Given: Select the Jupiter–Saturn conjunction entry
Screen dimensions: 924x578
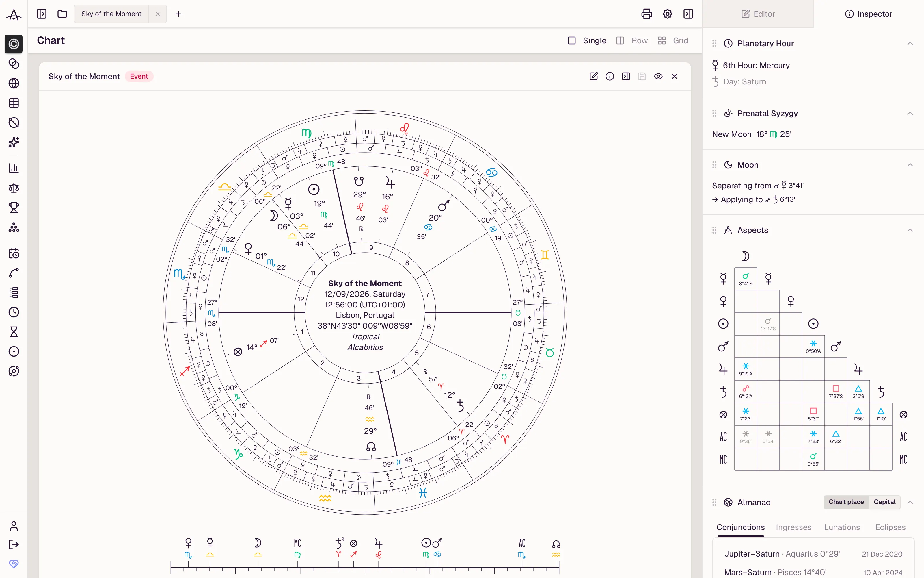Looking at the screenshot, I should click(813, 554).
